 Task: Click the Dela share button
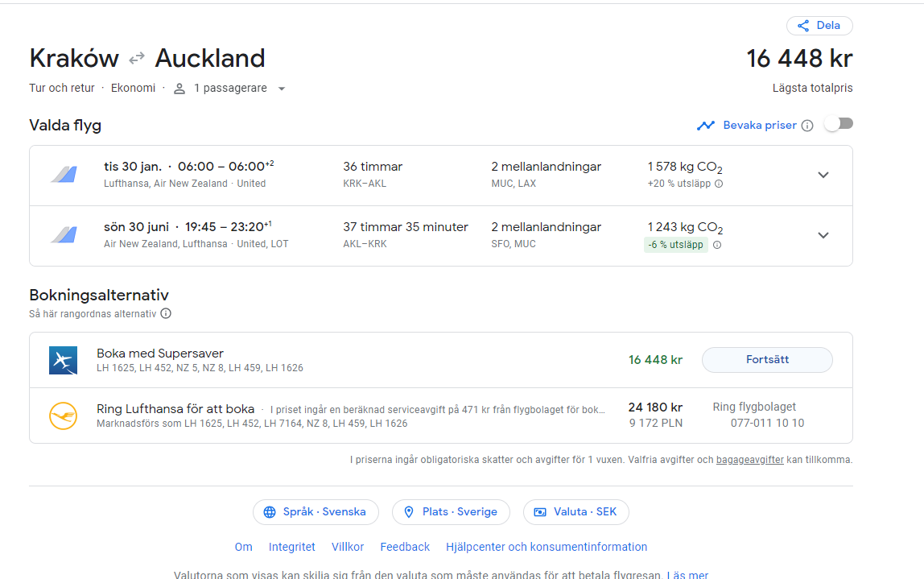coord(819,26)
